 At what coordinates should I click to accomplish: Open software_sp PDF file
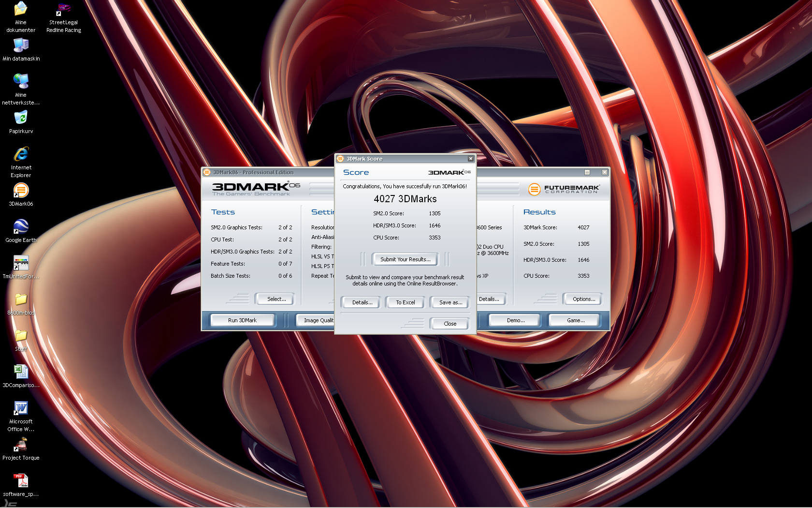(21, 485)
